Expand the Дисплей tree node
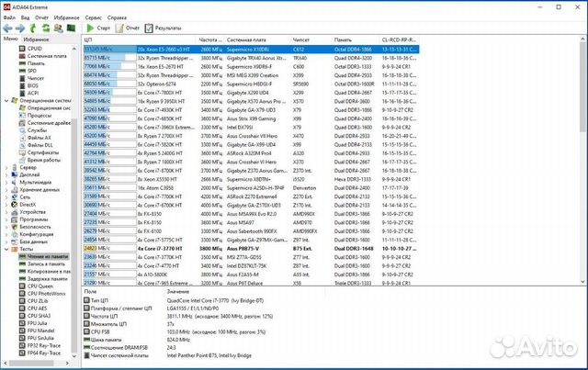Image resolution: width=588 pixels, height=370 pixels. pos(6,174)
